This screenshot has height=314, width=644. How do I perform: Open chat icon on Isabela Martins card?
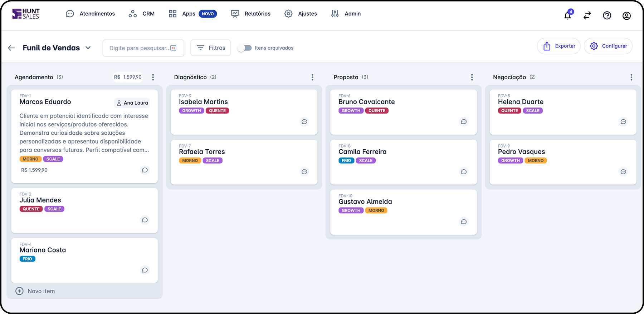pos(304,122)
